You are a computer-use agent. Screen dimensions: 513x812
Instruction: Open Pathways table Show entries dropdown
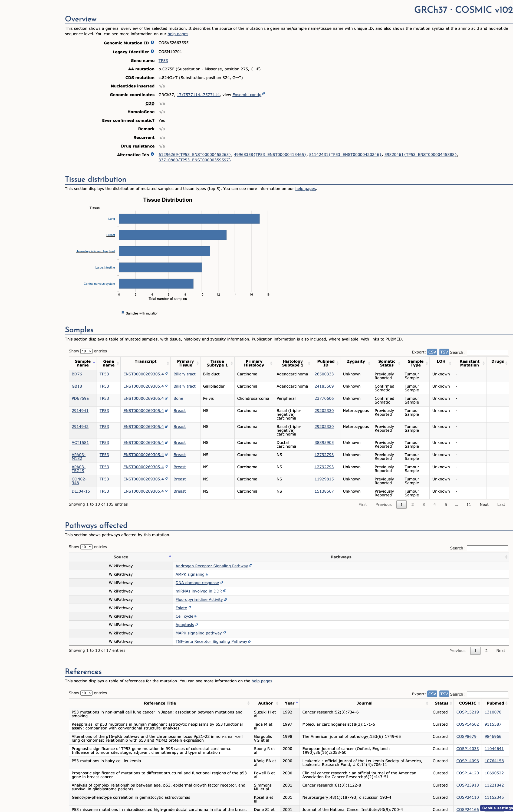[86, 547]
